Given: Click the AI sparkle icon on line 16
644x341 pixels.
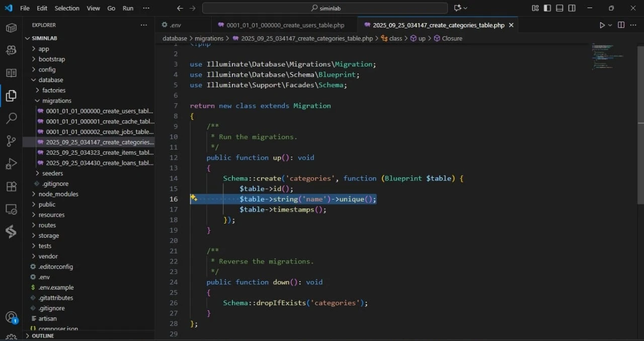Looking at the screenshot, I should point(193,199).
